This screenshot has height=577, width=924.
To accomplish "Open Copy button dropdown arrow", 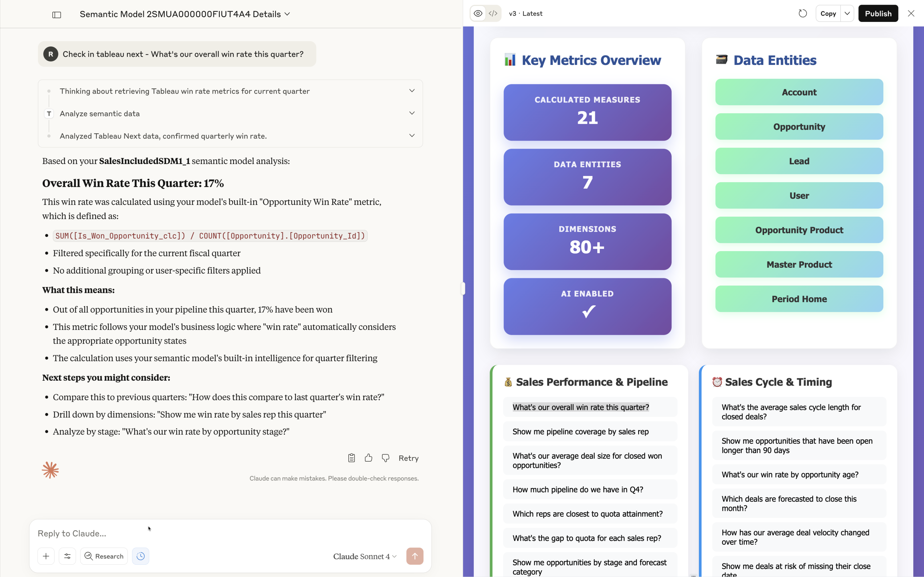I will point(847,14).
